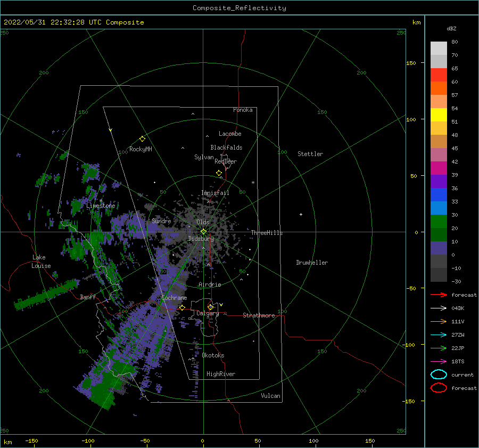Click the Sundre label
The image size is (479, 448).
161,221
